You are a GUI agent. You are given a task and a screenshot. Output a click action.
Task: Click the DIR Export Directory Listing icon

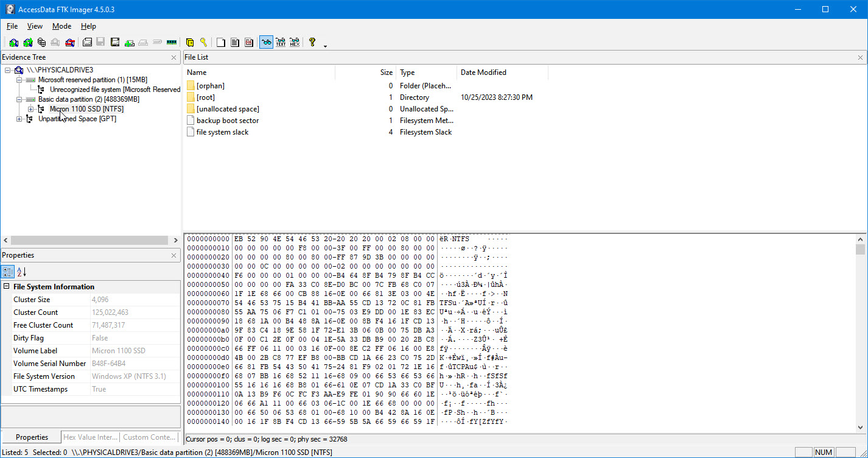pos(249,43)
